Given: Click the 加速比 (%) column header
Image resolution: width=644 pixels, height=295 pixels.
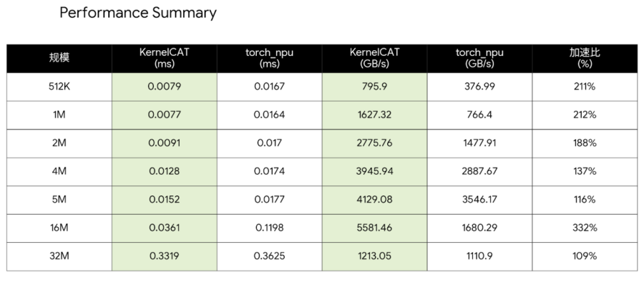Looking at the screenshot, I should 584,59.
